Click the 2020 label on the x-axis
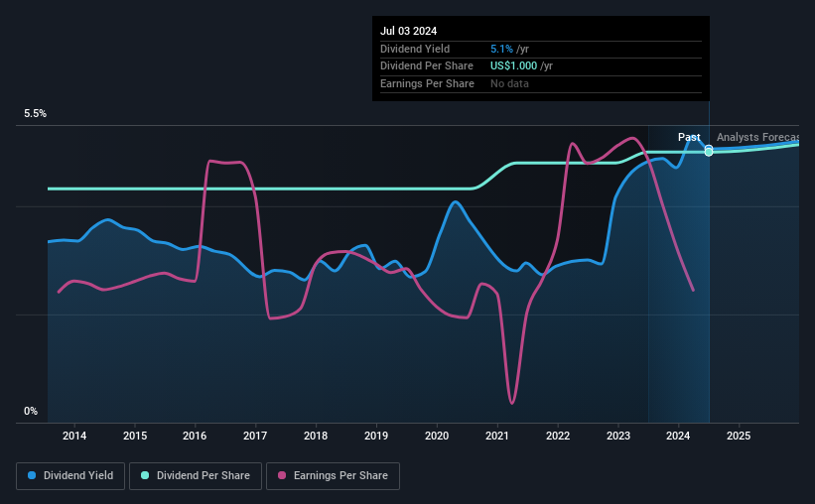815x504 pixels. [437, 436]
